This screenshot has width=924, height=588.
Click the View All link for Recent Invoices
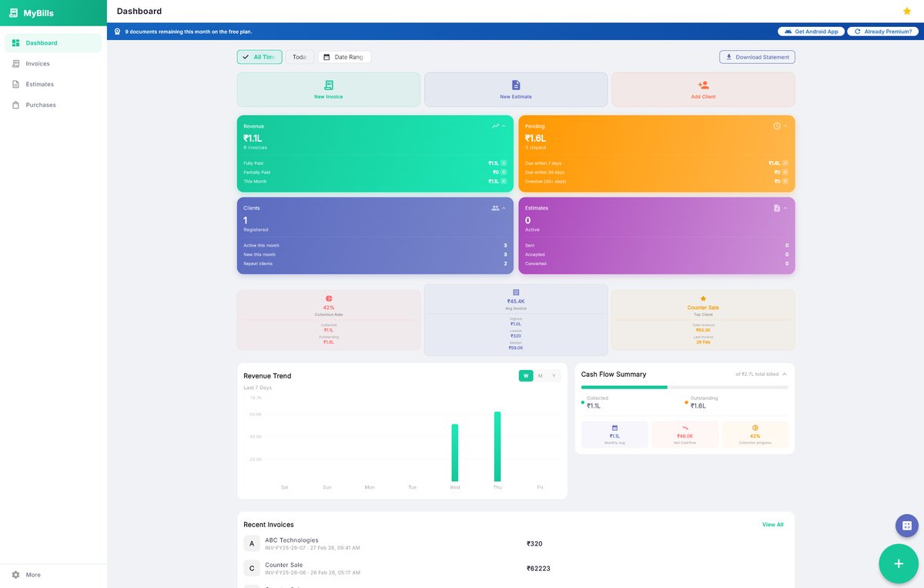pos(772,524)
